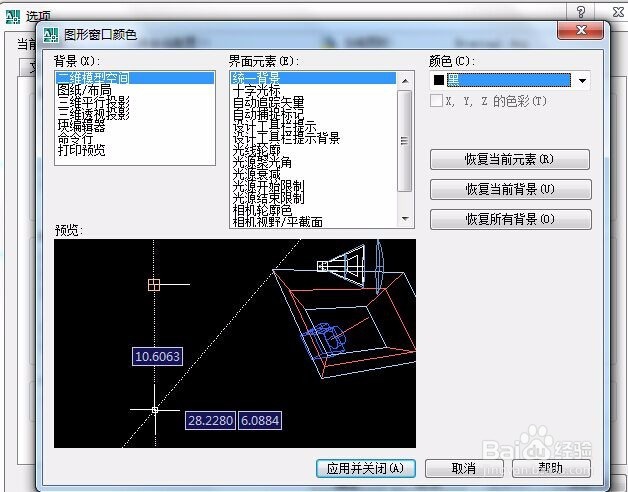Click 应用并关闭(A) button
The image size is (628, 492).
[x=366, y=468]
